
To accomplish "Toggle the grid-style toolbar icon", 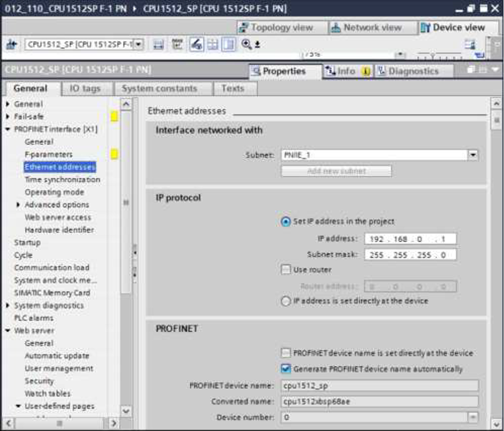I will tap(213, 45).
